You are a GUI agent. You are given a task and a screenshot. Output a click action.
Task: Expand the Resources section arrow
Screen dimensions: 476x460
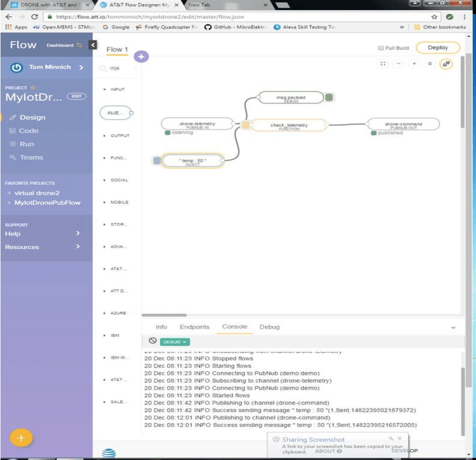[x=77, y=246]
